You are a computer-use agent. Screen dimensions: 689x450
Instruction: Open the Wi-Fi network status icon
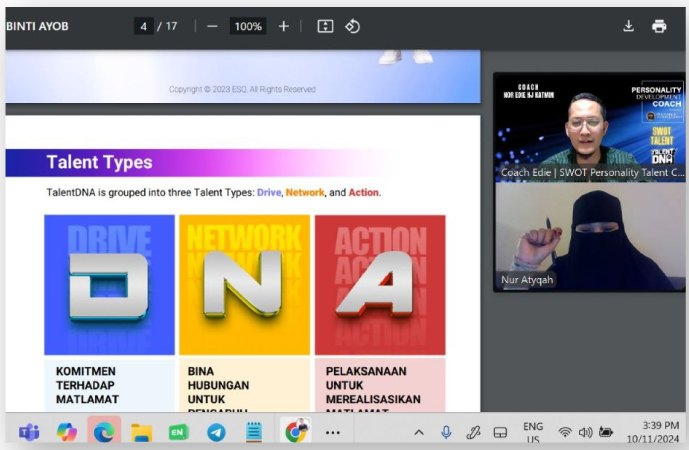coord(565,432)
